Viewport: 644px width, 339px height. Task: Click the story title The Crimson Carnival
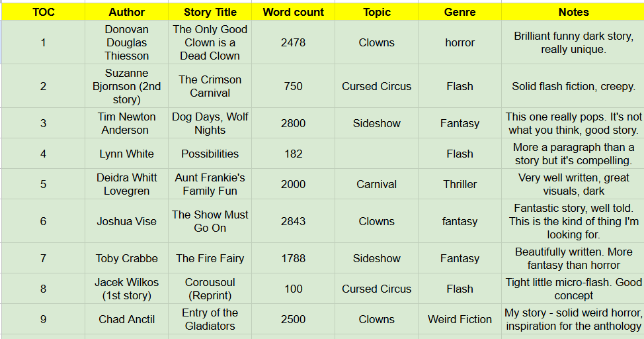(x=210, y=86)
